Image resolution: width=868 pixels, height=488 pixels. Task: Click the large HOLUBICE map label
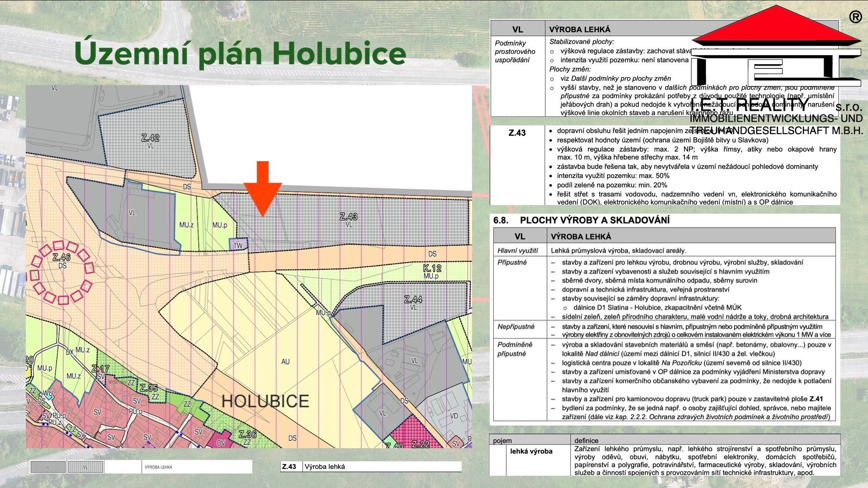click(265, 401)
